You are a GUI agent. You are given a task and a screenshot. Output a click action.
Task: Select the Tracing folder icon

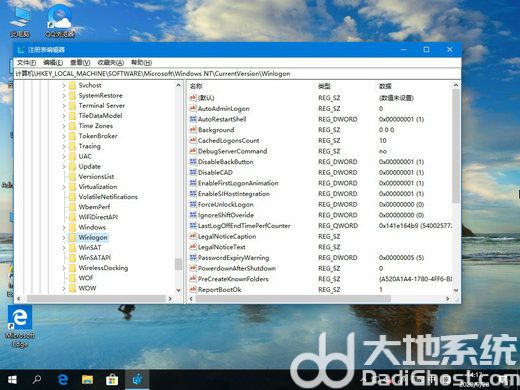pos(72,146)
